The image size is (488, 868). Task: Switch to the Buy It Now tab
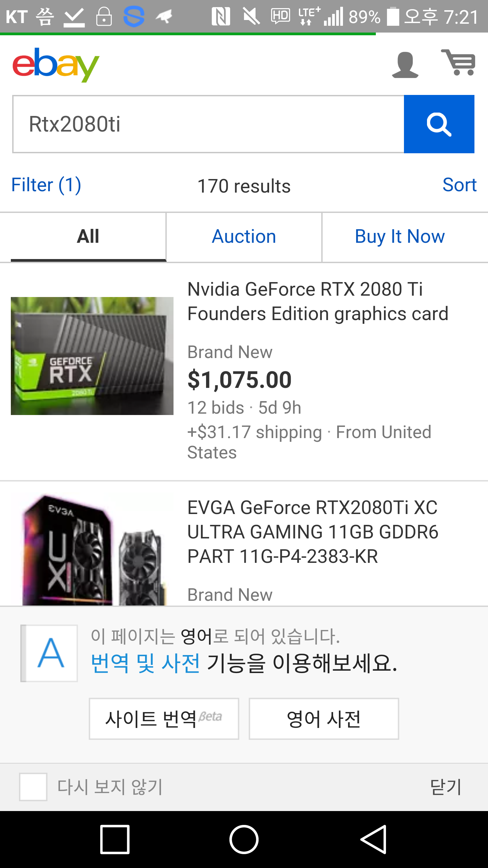pyautogui.click(x=400, y=237)
